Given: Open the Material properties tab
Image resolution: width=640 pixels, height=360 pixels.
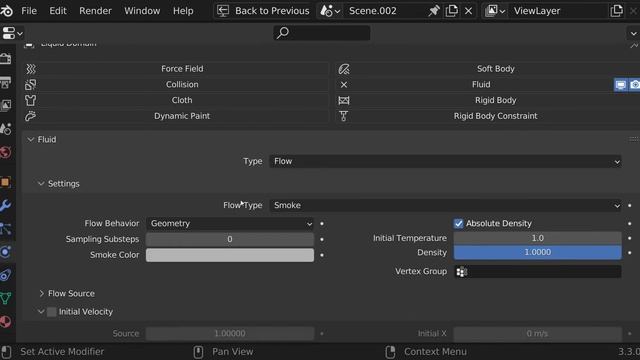Looking at the screenshot, I should tap(6, 322).
